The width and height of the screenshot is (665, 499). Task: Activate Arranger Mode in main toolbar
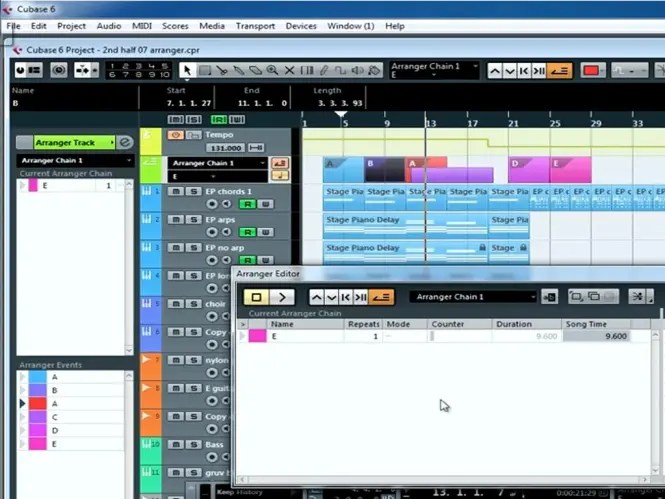[559, 70]
